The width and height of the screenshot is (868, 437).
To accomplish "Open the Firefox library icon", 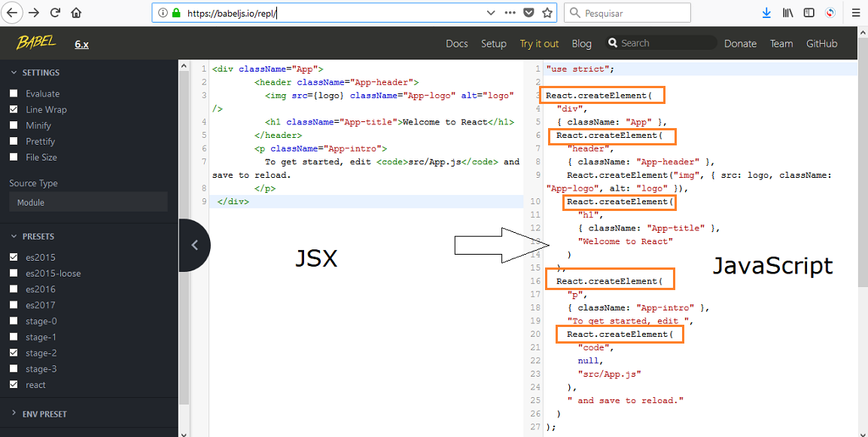I will tap(787, 13).
